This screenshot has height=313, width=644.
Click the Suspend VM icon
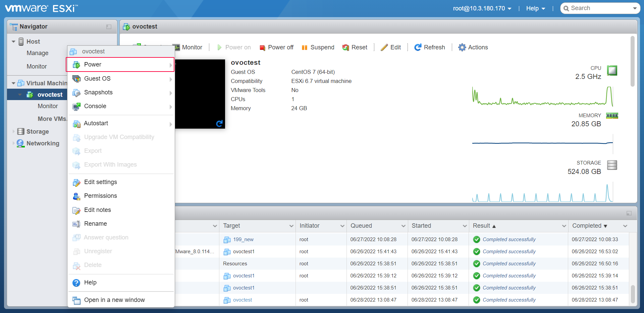305,48
